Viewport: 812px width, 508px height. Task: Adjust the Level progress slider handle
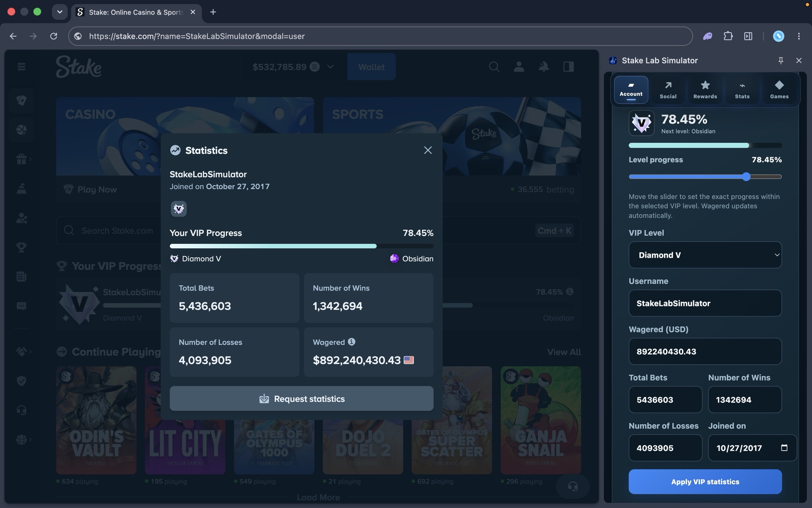coord(746,176)
